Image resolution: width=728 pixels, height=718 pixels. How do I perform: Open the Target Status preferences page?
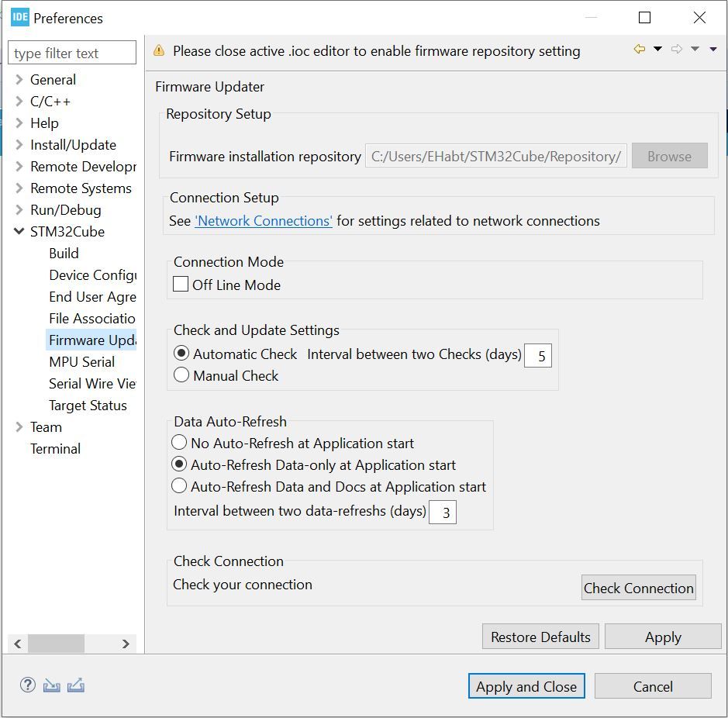click(88, 406)
